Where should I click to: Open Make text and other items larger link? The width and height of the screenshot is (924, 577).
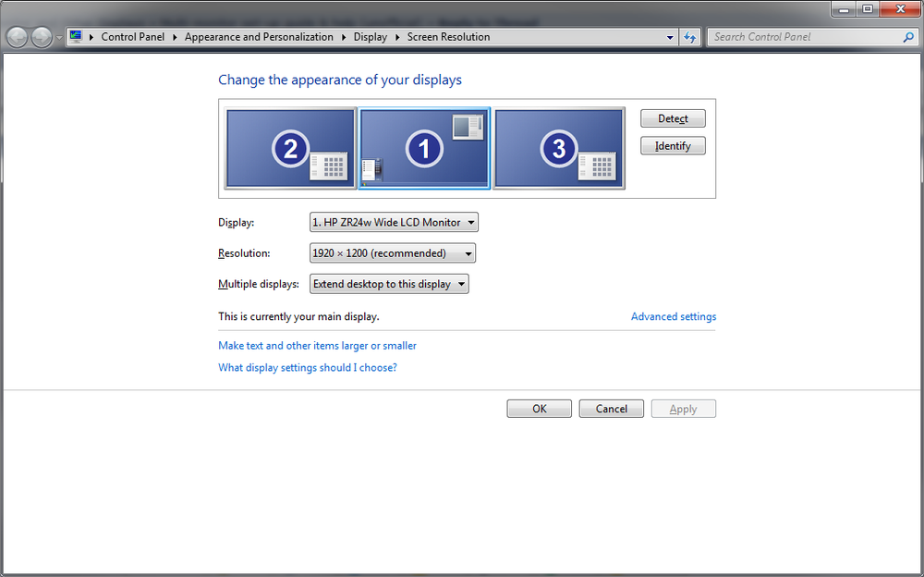pos(317,346)
